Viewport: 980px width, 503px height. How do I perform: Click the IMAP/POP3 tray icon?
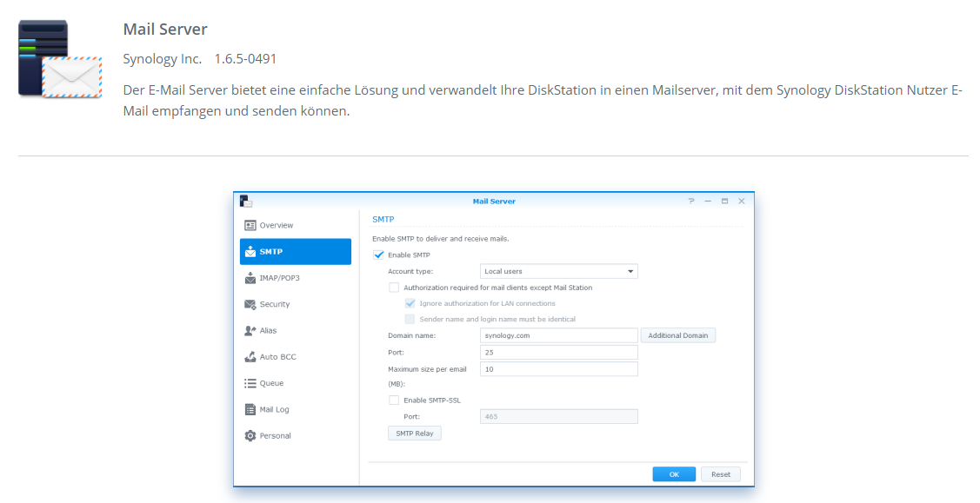250,278
